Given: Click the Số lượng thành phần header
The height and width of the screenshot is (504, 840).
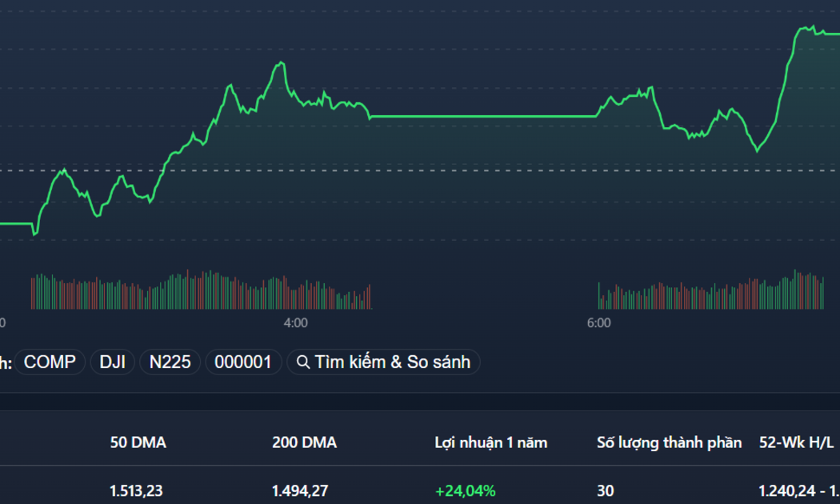Looking at the screenshot, I should (x=669, y=442).
